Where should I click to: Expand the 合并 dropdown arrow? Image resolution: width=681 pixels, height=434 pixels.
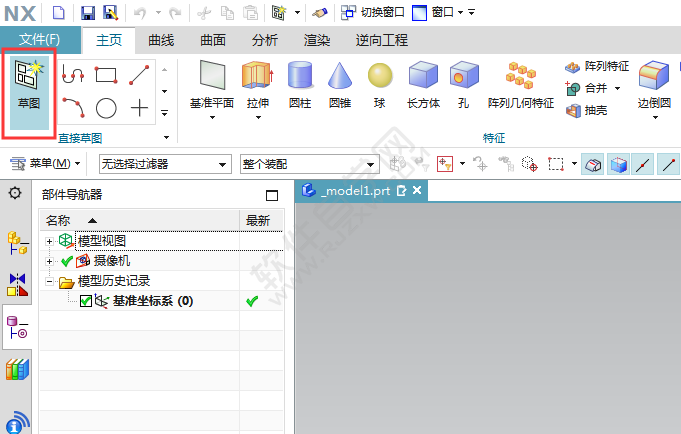tap(617, 88)
